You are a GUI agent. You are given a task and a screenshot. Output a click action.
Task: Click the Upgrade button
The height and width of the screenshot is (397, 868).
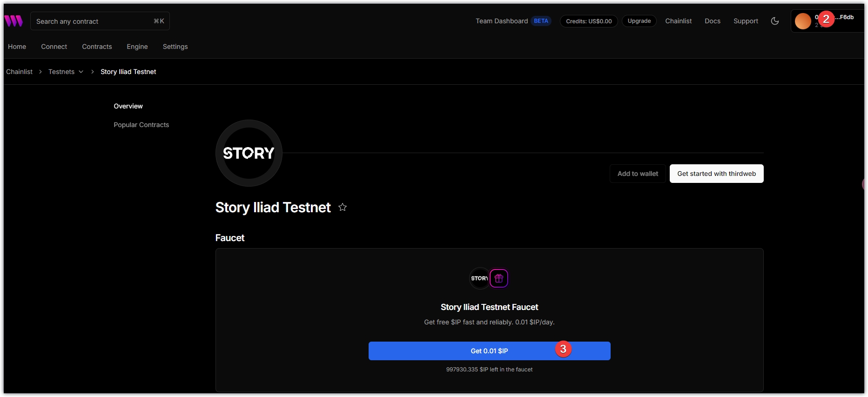639,21
